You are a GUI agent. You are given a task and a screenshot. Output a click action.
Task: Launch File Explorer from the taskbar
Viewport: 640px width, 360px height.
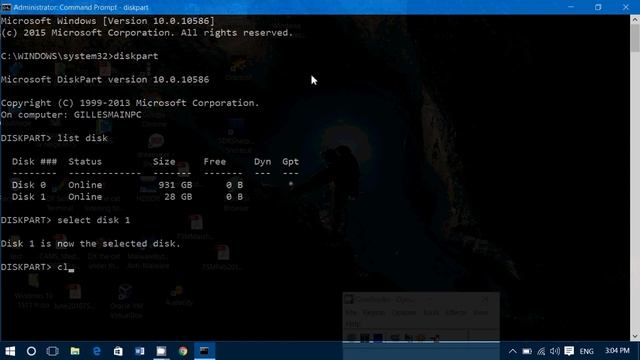coord(75,351)
